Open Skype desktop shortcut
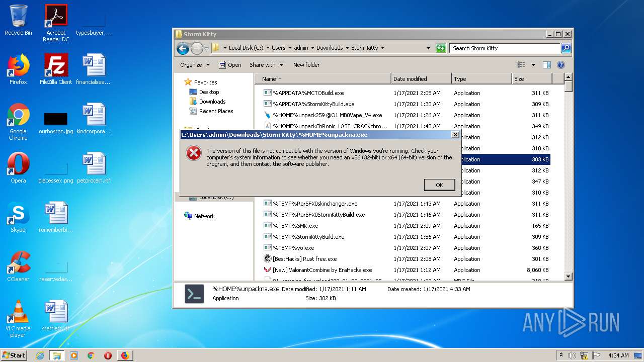The image size is (644, 362). pos(18,217)
